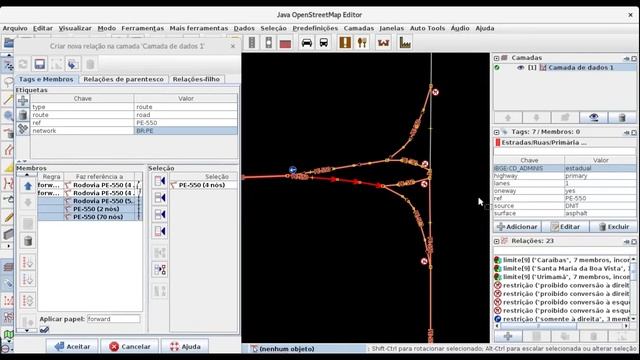Reverse member order using the loop arrow icon
640x360 pixels.
coord(28,300)
